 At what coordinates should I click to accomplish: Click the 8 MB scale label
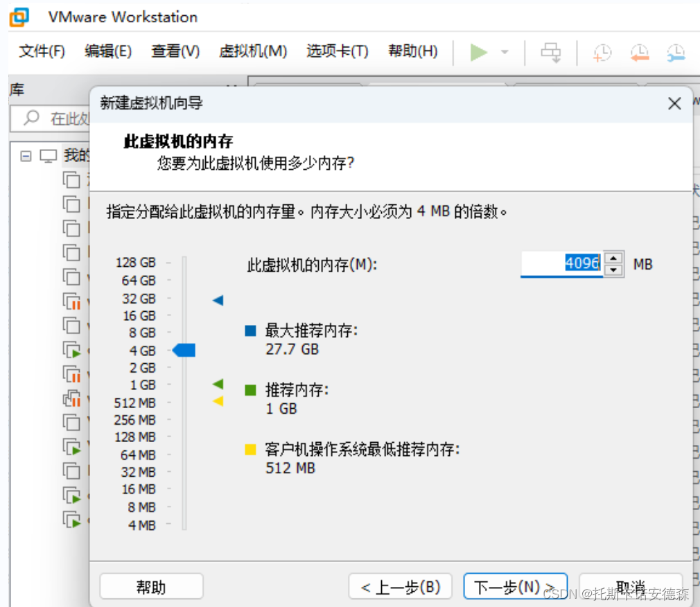click(141, 507)
